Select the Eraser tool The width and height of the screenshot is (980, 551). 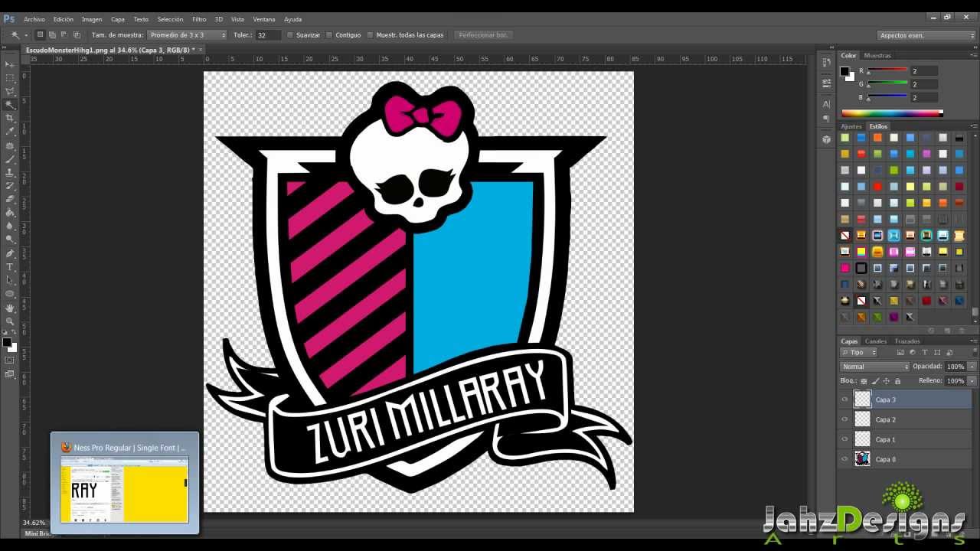coord(10,199)
